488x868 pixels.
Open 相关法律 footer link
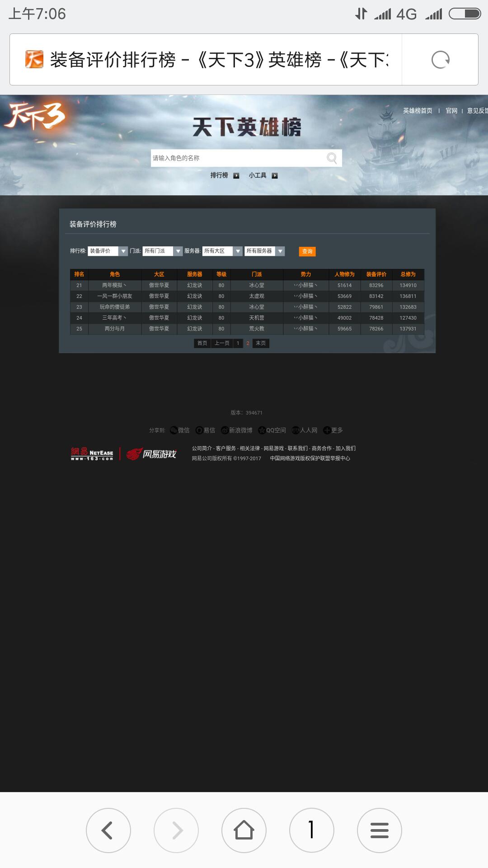pyautogui.click(x=250, y=448)
